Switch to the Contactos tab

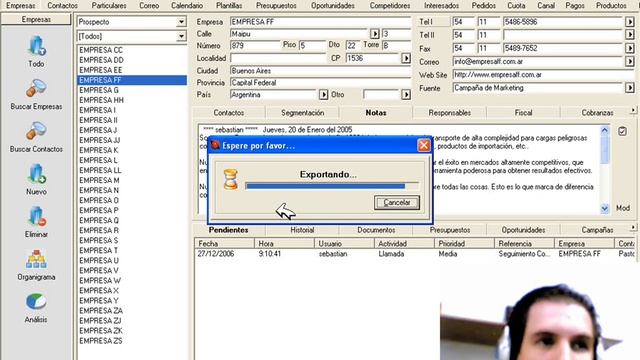click(229, 113)
